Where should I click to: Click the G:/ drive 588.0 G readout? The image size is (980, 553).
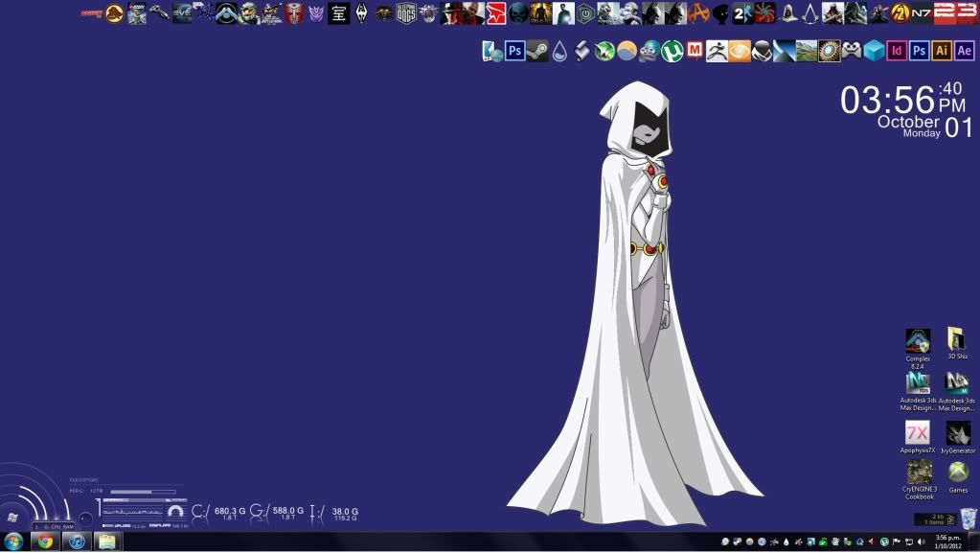click(x=277, y=513)
